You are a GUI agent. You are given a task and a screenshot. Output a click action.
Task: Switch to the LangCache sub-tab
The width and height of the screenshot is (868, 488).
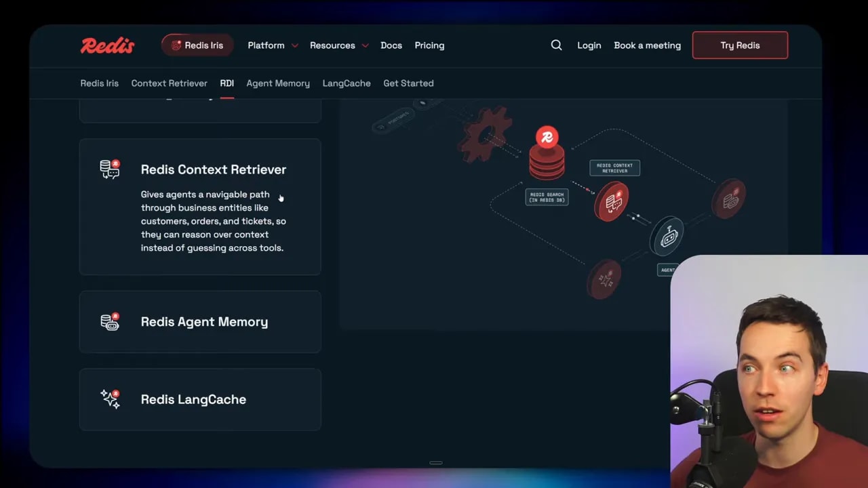(347, 83)
